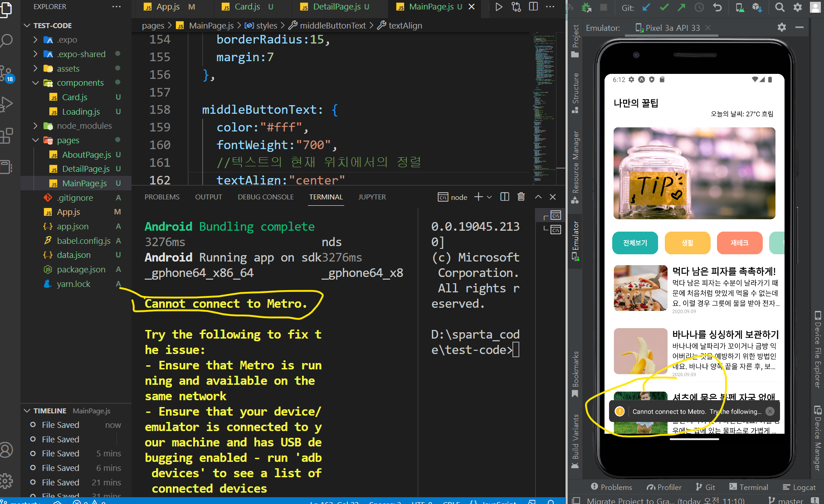Open terminal launch profile dropdown arrow
The width and height of the screenshot is (824, 504).
pos(489,197)
